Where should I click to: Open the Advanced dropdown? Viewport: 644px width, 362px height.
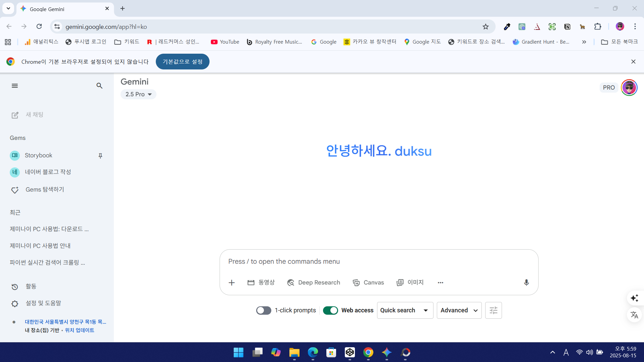pyautogui.click(x=459, y=310)
